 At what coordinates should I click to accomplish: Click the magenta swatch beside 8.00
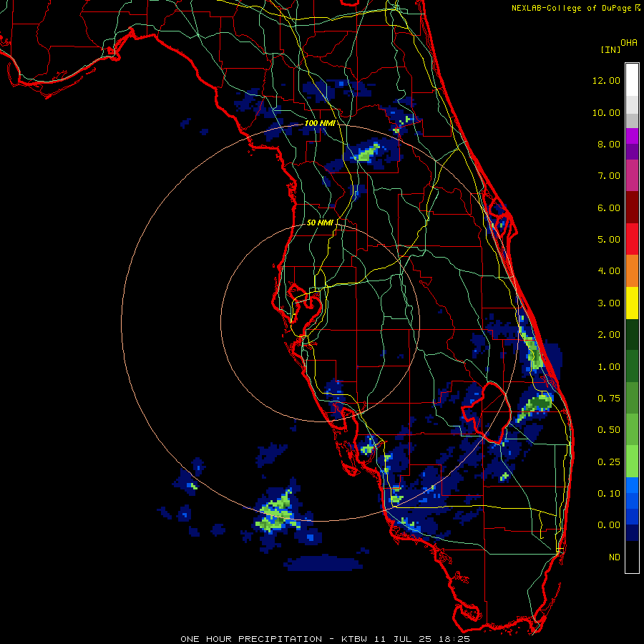[x=632, y=136]
